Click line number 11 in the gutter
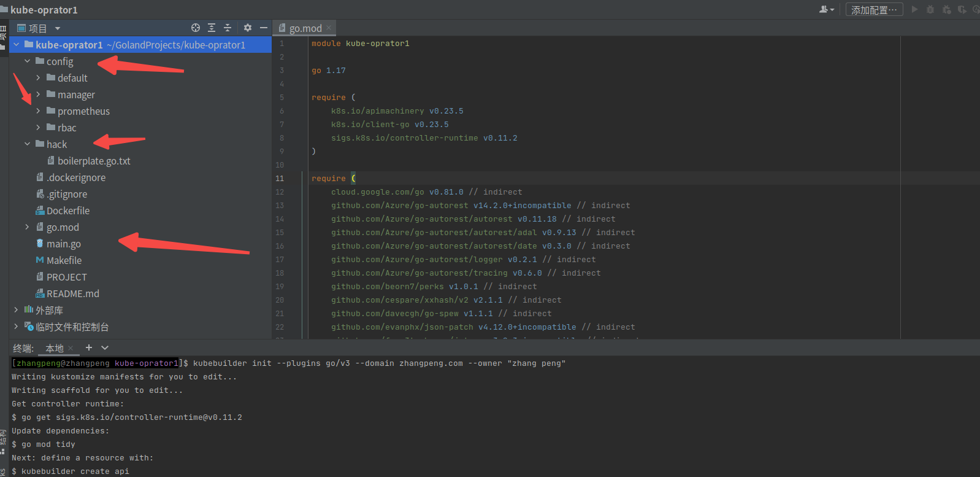This screenshot has height=477, width=980. 280,178
